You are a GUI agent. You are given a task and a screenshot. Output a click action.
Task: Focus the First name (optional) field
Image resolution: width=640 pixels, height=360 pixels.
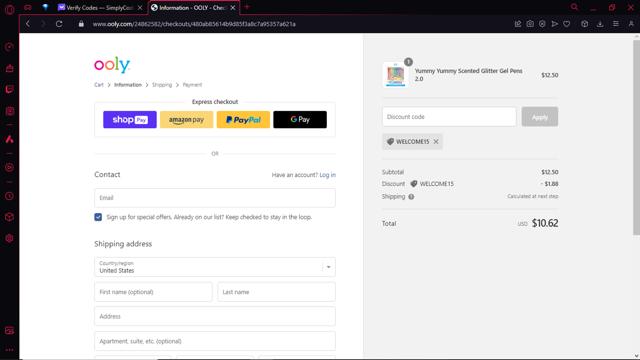[153, 292]
